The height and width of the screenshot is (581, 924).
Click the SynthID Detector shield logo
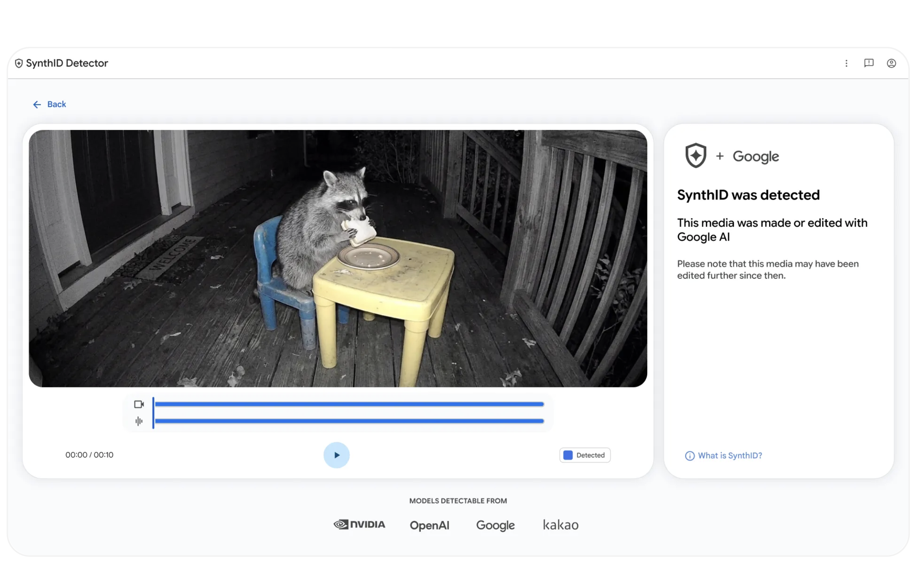pos(19,63)
